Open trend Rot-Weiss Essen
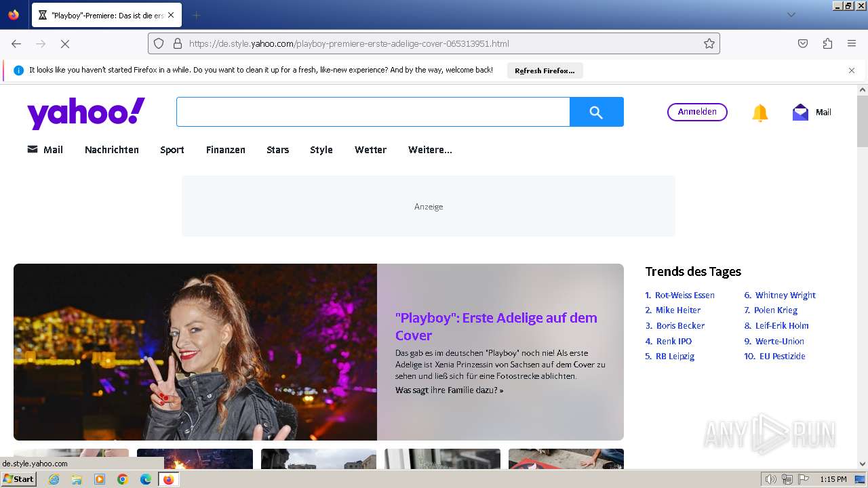 click(685, 295)
